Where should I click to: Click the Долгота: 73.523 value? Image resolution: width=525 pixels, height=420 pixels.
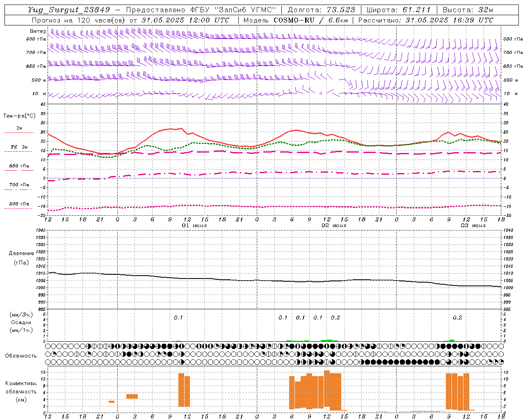(x=321, y=10)
